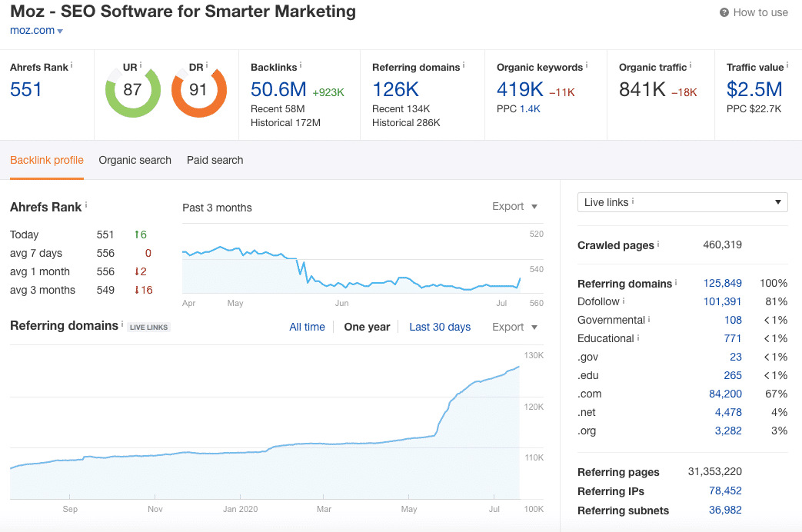The width and height of the screenshot is (802, 532).
Task: Click the Recent 134K referring domains text
Action: [401, 109]
